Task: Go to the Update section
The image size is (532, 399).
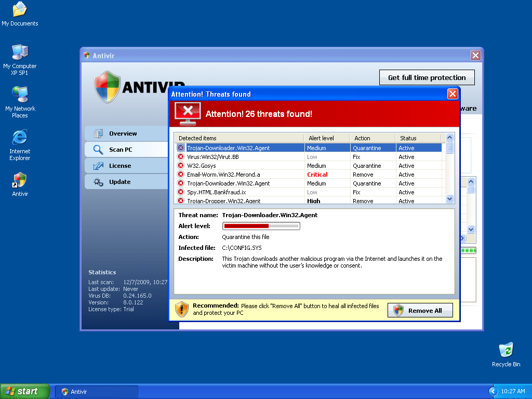Action: (119, 182)
